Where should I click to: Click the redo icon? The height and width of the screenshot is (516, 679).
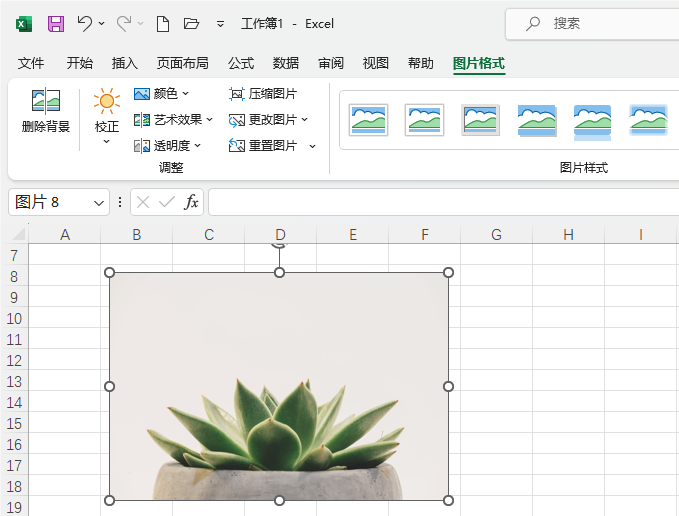pyautogui.click(x=124, y=23)
